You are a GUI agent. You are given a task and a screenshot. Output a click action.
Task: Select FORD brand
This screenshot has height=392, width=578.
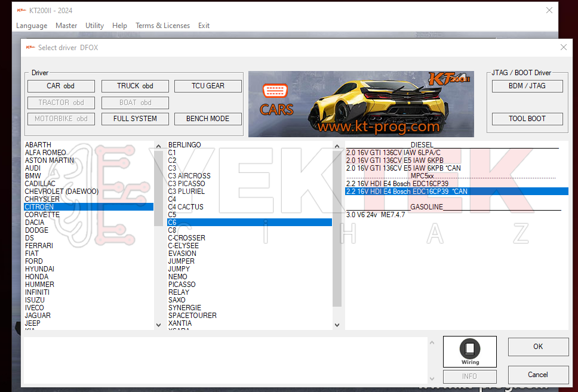88,261
